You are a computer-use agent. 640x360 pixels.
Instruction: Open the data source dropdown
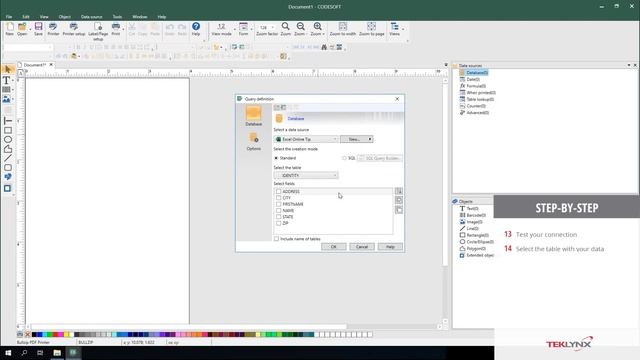pos(306,139)
